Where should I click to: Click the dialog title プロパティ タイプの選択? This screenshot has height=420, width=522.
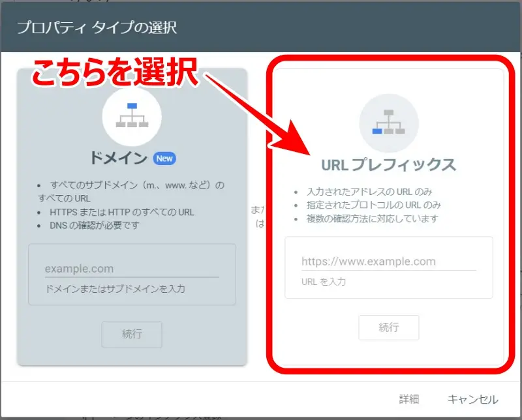[x=97, y=27]
